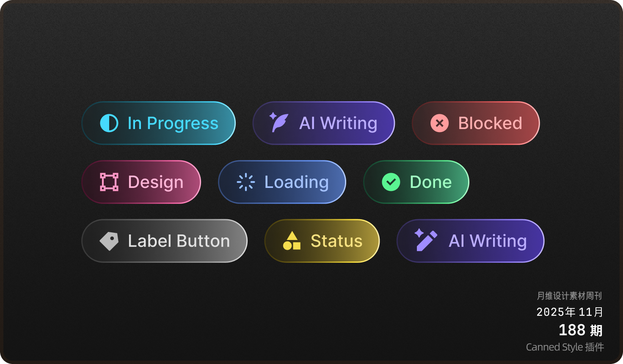The height and width of the screenshot is (364, 623).
Task: Click the 'Canned Style 插件' caption
Action: click(x=565, y=347)
